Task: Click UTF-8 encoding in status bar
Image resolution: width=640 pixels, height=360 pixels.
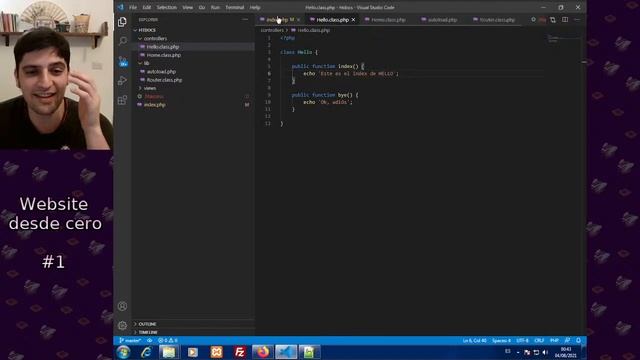Action: (x=522, y=340)
